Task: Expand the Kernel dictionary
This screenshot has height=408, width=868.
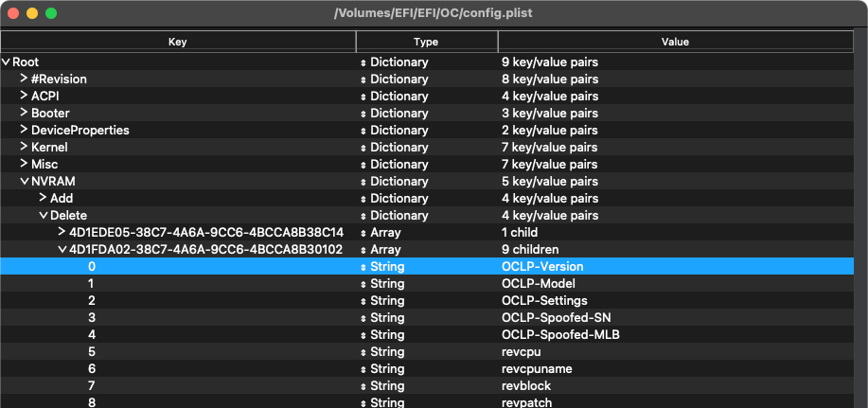Action: 24,148
